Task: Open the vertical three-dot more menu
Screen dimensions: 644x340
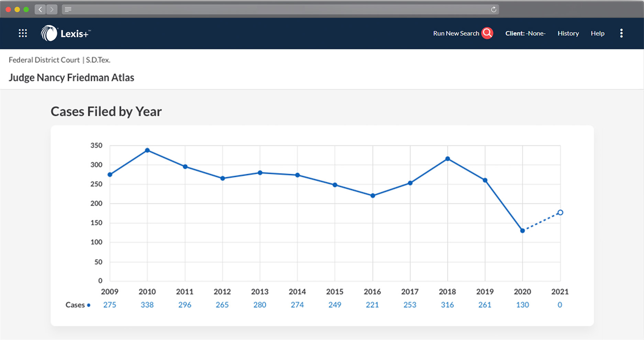Action: click(621, 33)
